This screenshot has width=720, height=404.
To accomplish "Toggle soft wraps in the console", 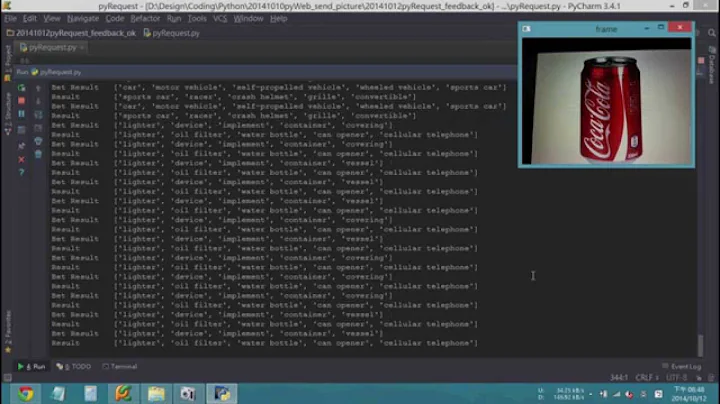I will (38, 114).
